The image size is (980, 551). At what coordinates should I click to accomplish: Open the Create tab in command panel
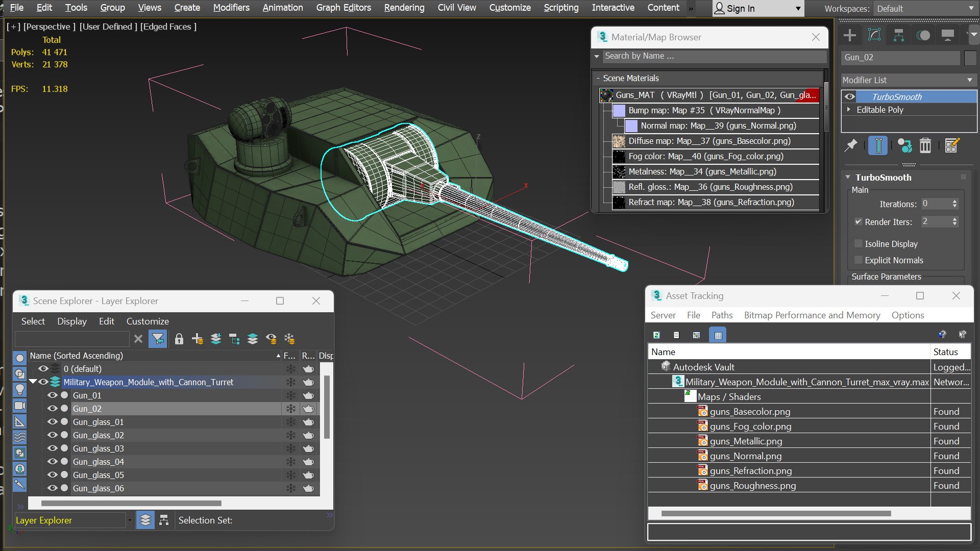[850, 35]
